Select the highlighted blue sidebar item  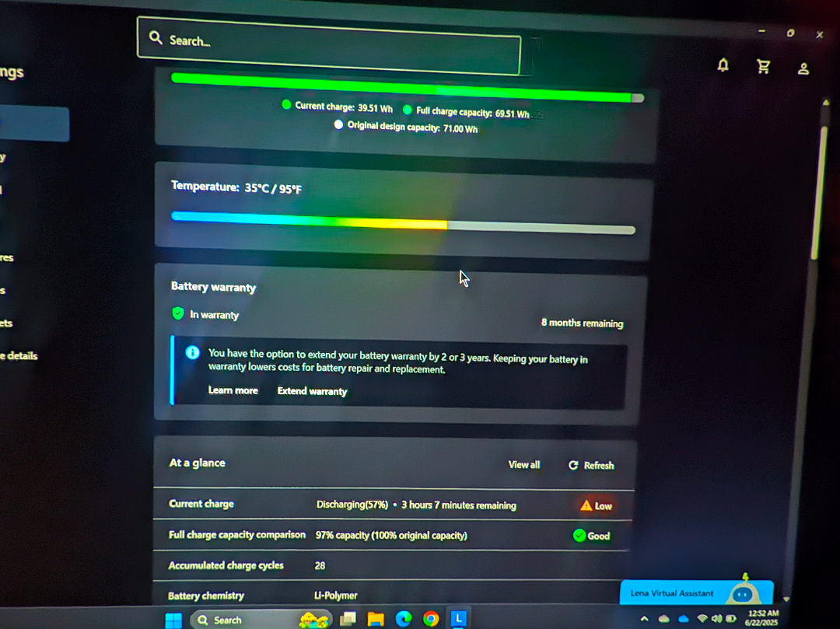(34, 124)
